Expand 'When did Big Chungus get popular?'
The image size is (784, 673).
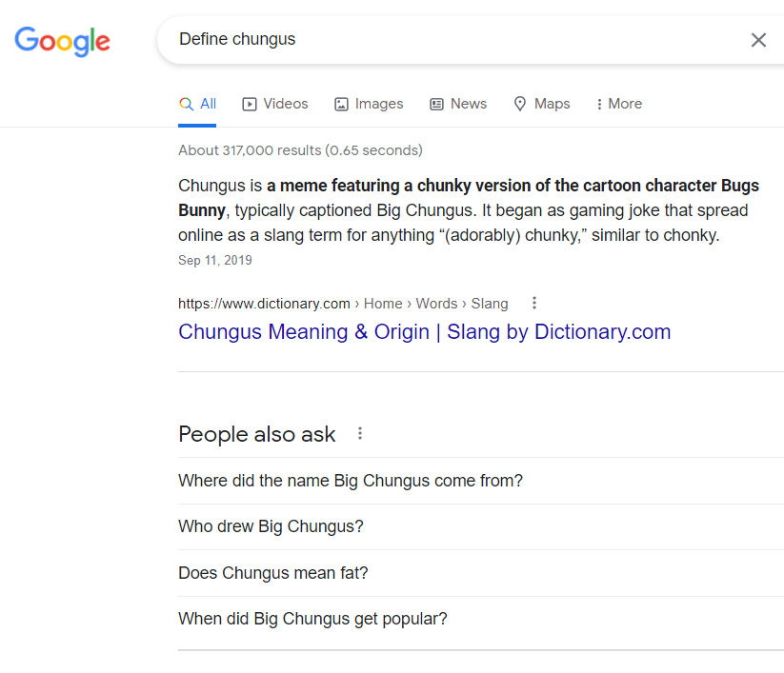click(481, 619)
